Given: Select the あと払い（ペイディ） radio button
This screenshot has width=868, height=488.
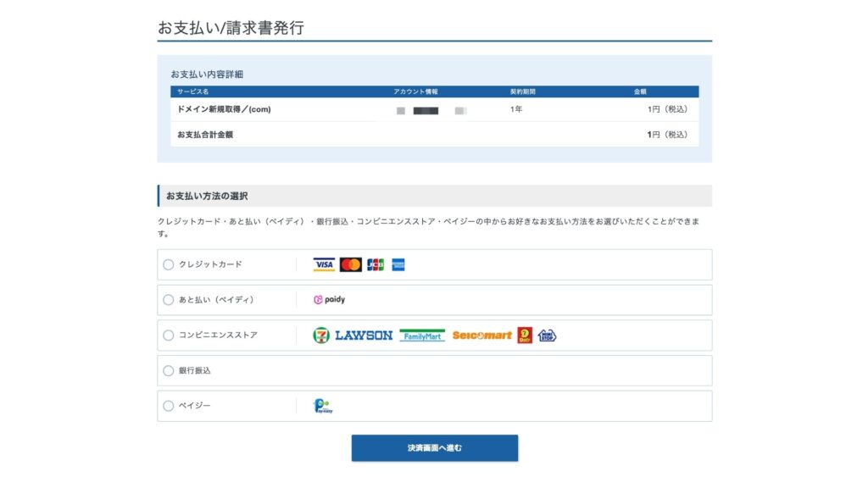Looking at the screenshot, I should coord(169,300).
